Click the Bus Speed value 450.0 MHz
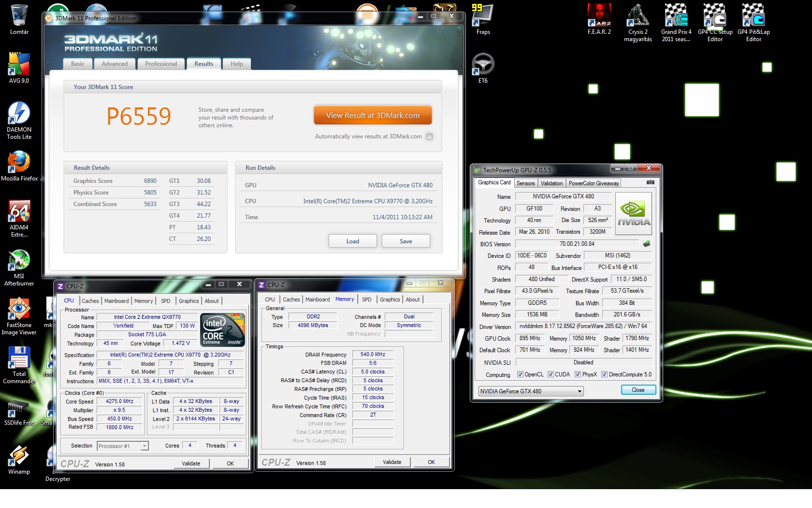This screenshot has height=508, width=812. click(119, 419)
